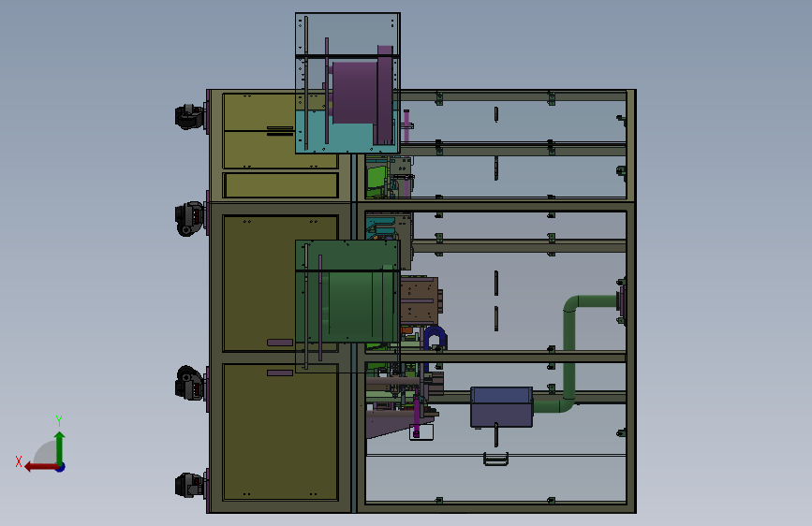Click the green Y axis arrow of the triad
Viewport: 812px width, 526px height.
coord(60,447)
